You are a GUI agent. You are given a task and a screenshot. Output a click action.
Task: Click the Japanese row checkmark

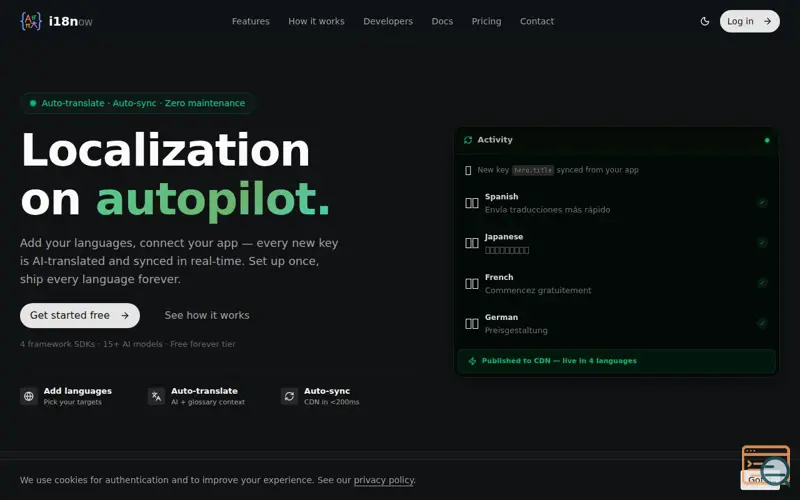click(762, 242)
